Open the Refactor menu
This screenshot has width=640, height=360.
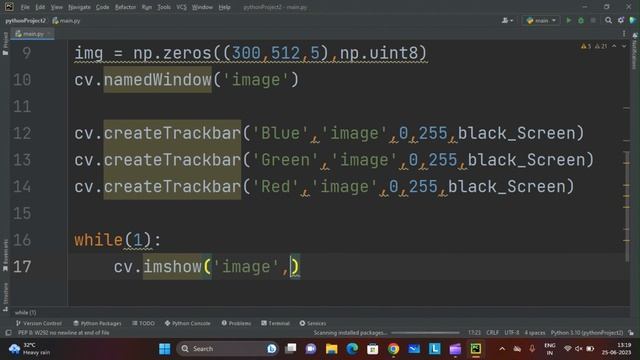click(x=125, y=7)
